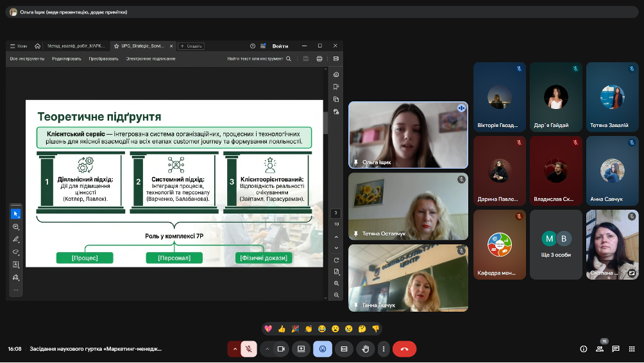
Task: Click the Создать new tab button
Action: 191,46
